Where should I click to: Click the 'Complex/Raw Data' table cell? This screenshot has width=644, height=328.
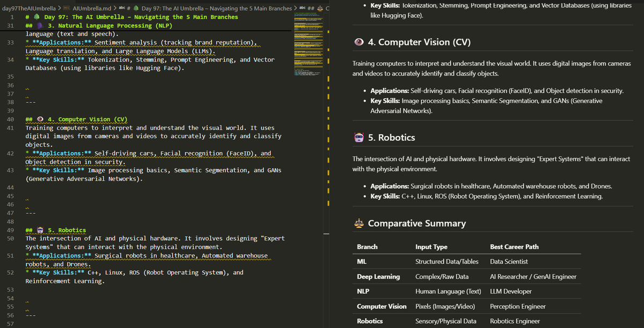pos(442,277)
